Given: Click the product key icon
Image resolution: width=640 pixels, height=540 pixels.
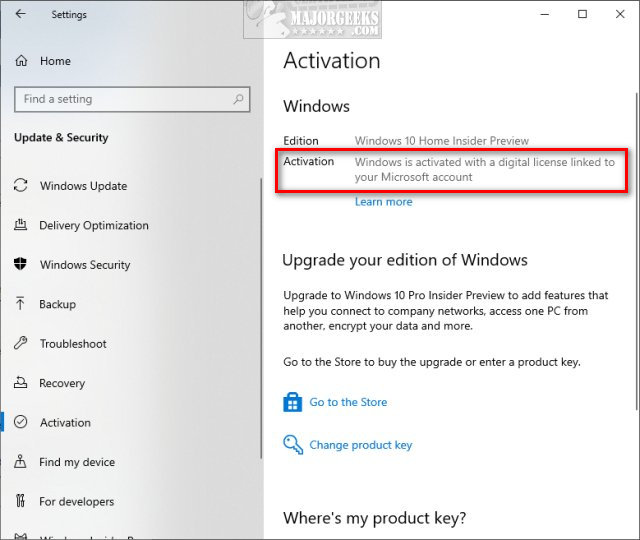Looking at the screenshot, I should [293, 445].
